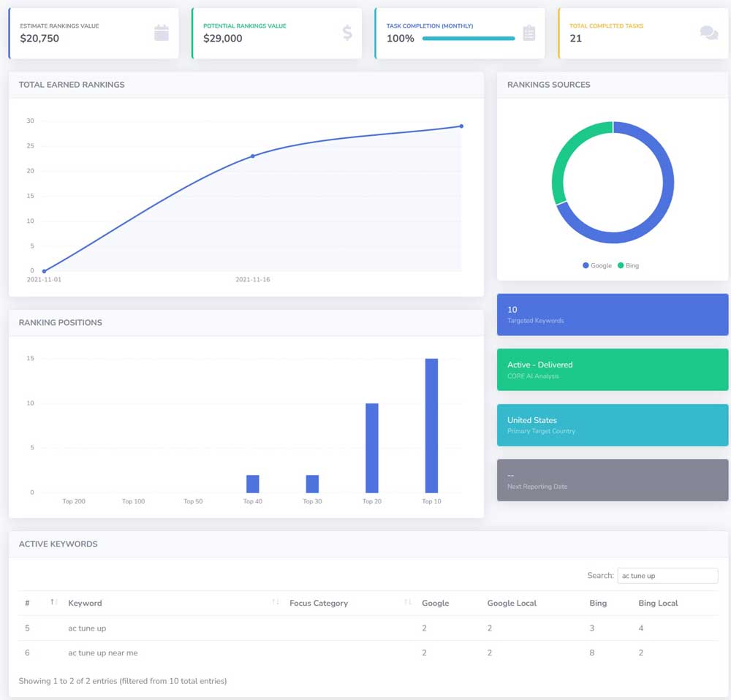Select the United States target country tile

click(613, 425)
